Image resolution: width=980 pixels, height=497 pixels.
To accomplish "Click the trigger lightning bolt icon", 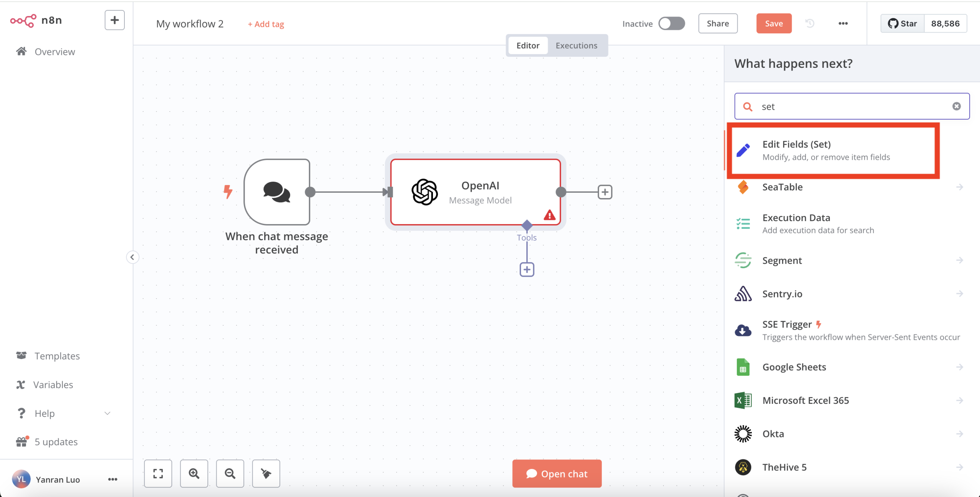I will point(228,192).
